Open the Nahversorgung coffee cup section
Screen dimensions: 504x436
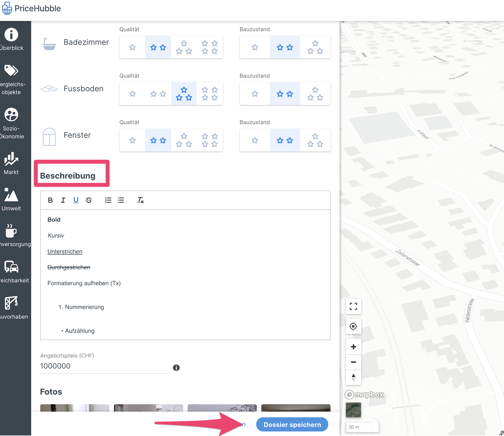tap(11, 235)
